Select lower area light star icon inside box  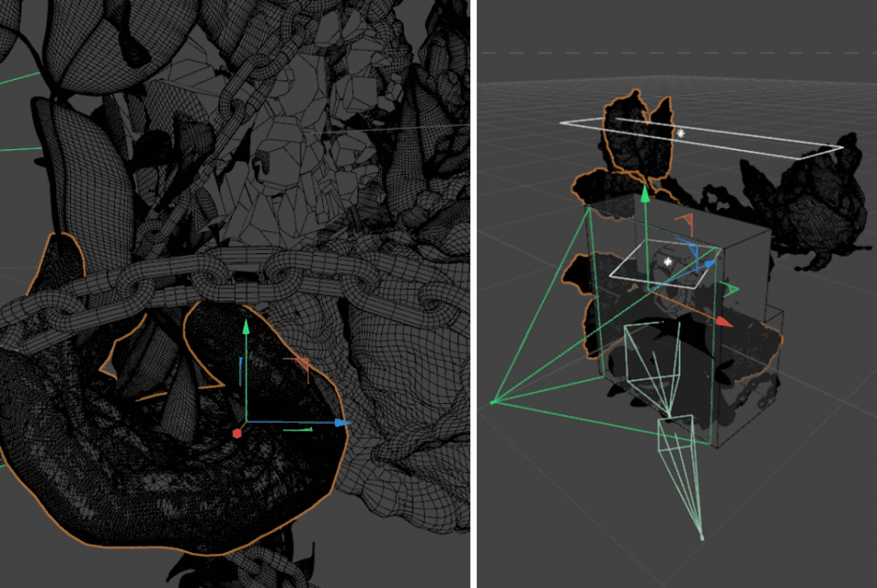(x=667, y=262)
